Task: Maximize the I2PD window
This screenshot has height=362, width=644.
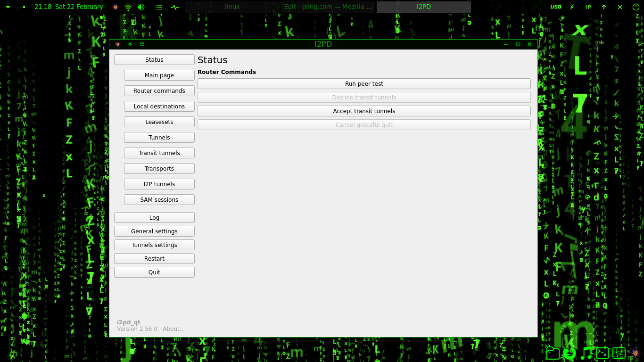Action: 518,44
